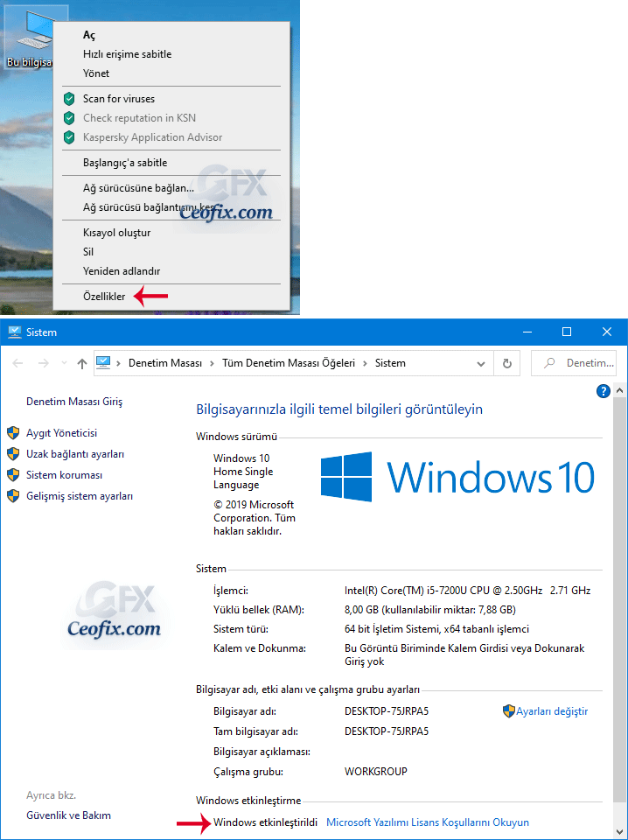Click the scrollbar up arrow in Sistem window
The image size is (628, 840).
coord(619,390)
